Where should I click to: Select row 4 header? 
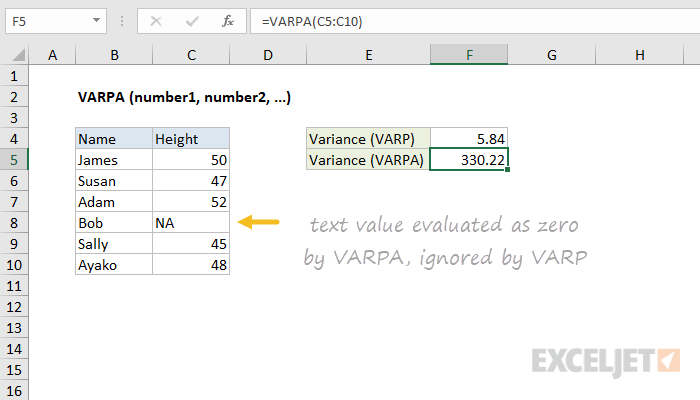coord(14,139)
